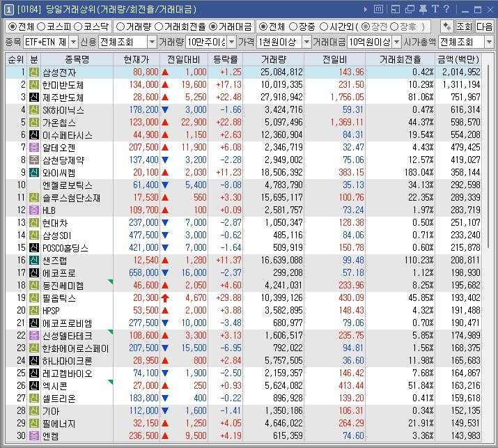The image size is (498, 448).
Task: Select the 시간외 radio button
Action: coord(324,26)
